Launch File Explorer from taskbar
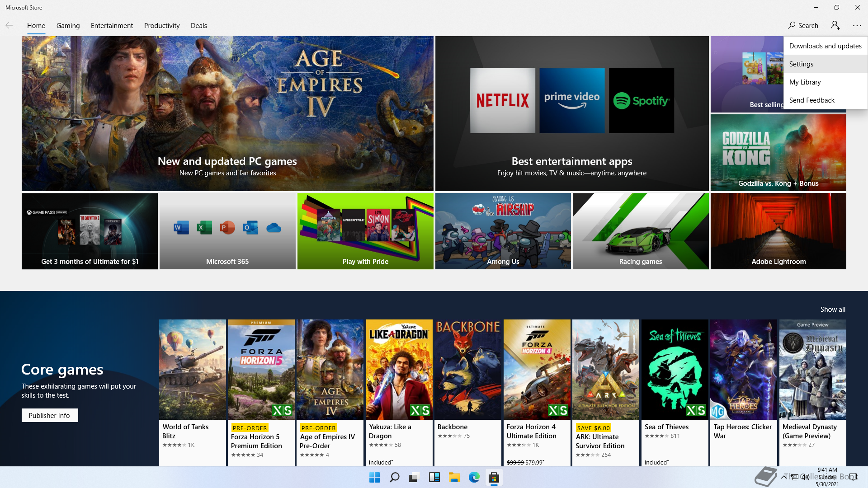 pyautogui.click(x=454, y=477)
